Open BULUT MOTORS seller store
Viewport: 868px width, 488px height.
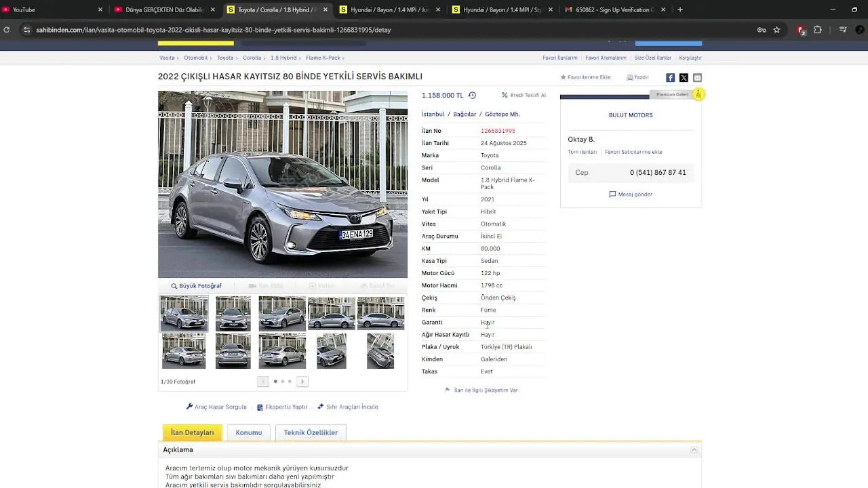631,115
